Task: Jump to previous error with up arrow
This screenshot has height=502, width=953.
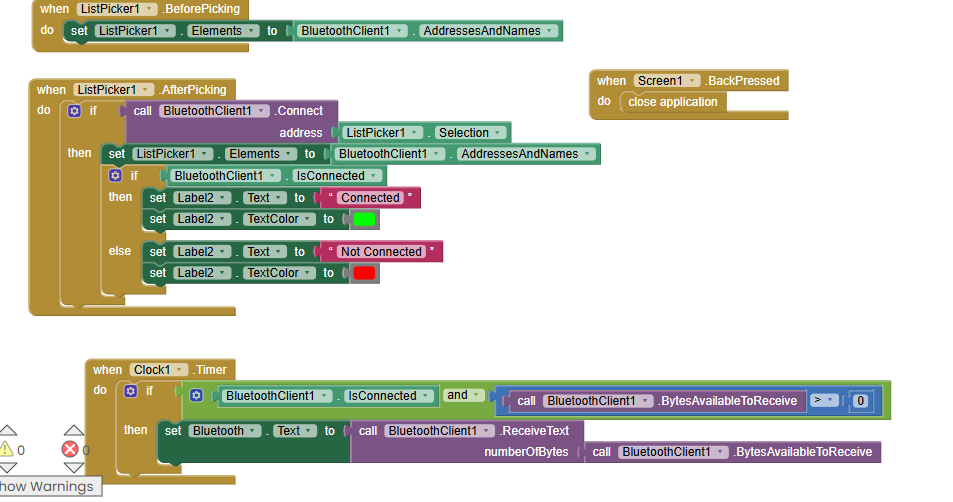Action: pos(74,430)
